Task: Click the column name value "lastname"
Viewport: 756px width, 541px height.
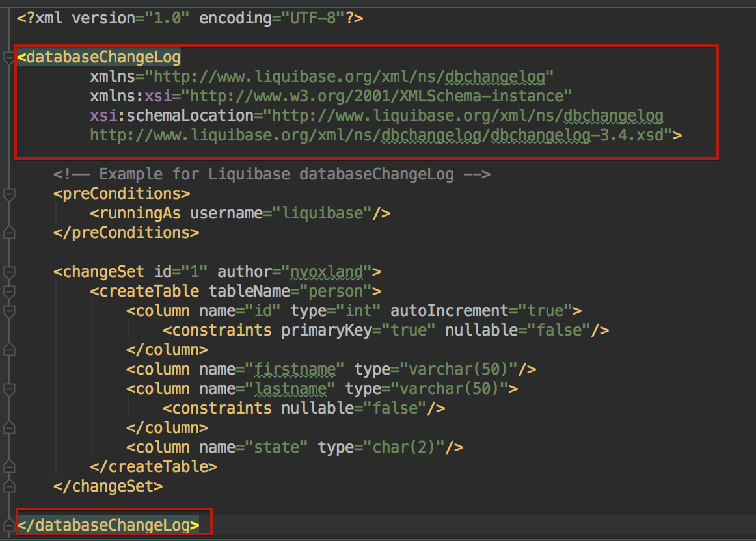Action: pos(290,388)
